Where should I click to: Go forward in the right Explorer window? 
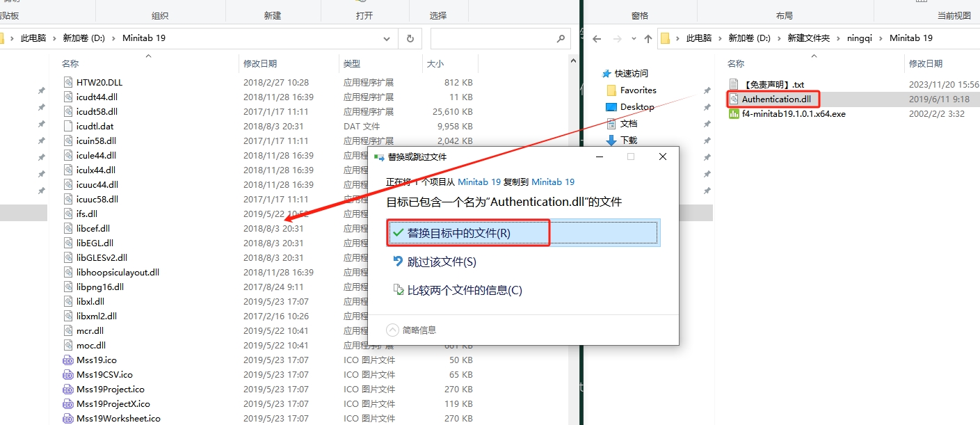click(x=617, y=38)
